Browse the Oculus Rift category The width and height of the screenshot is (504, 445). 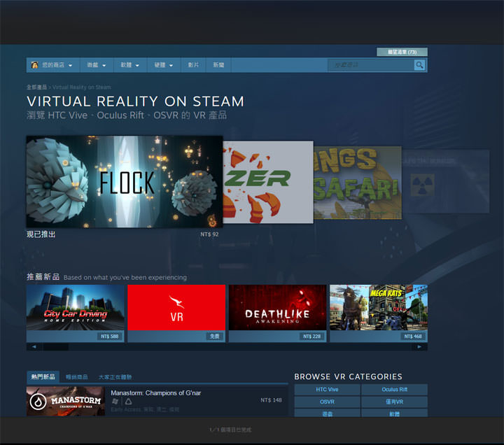[394, 390]
